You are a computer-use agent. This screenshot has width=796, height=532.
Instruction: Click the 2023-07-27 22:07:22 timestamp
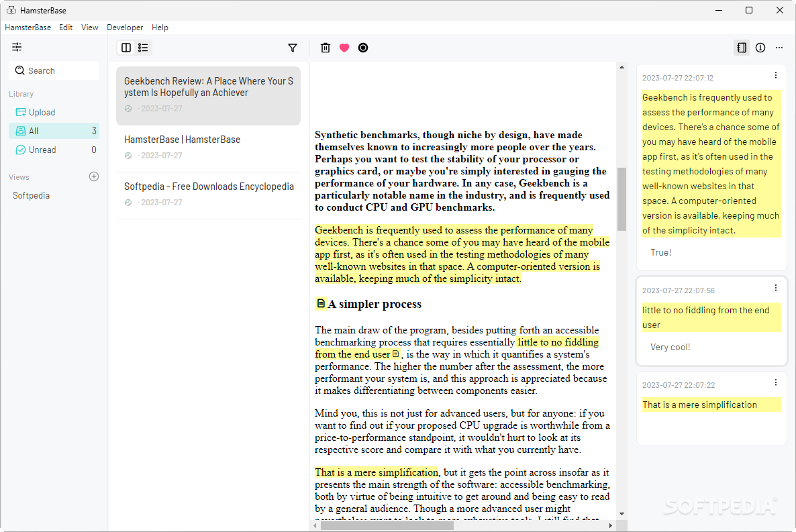pos(679,385)
